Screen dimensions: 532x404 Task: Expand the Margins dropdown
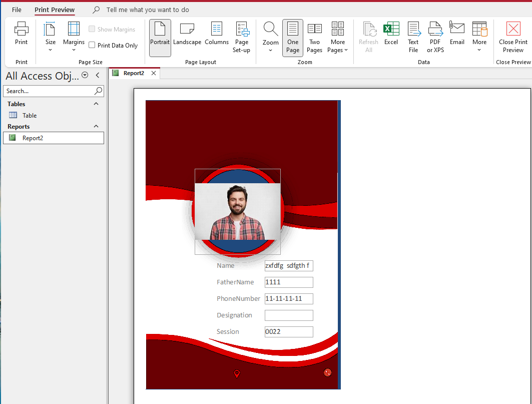coord(74,38)
